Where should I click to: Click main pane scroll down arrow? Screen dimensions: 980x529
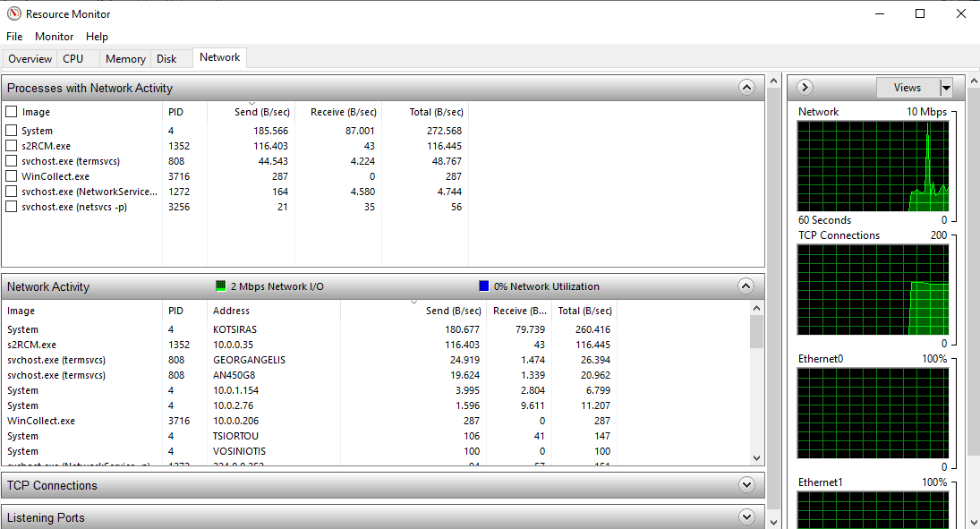pos(774,522)
